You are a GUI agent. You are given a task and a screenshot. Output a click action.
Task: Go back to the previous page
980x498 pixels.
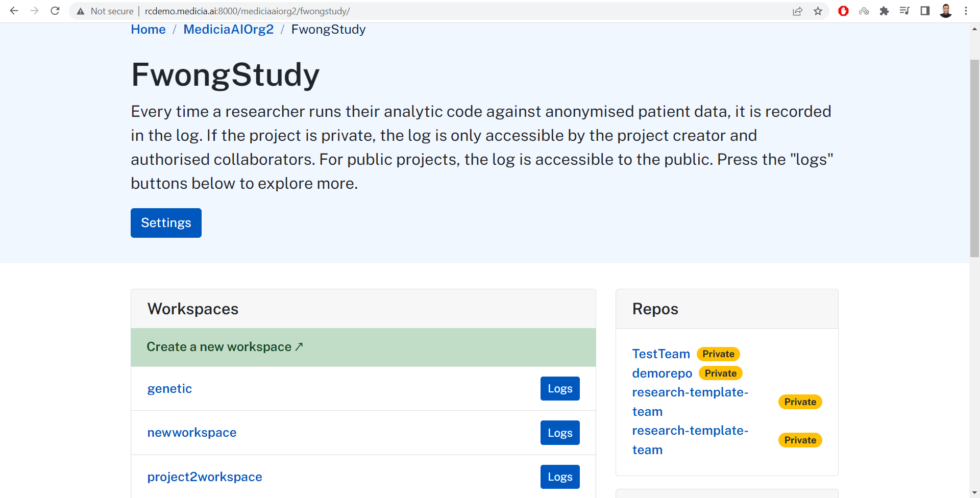point(14,11)
